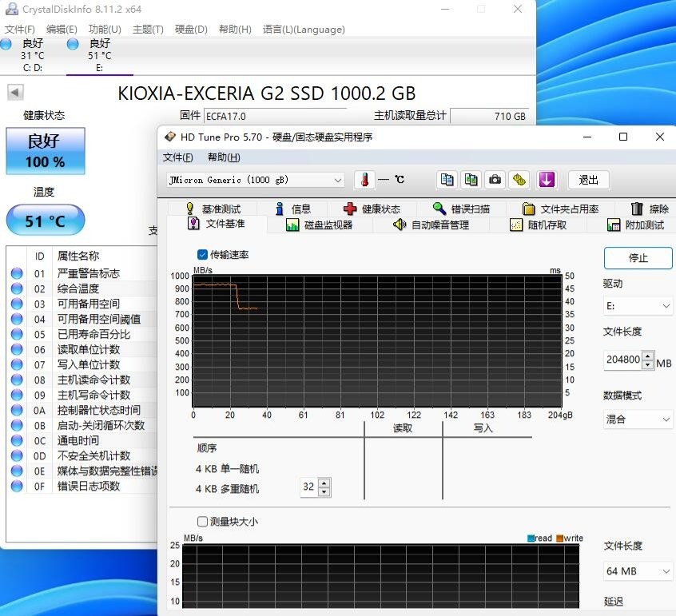This screenshot has height=616, width=676.
Task: Increase file length 204800 with up arrow
Action: click(x=647, y=356)
